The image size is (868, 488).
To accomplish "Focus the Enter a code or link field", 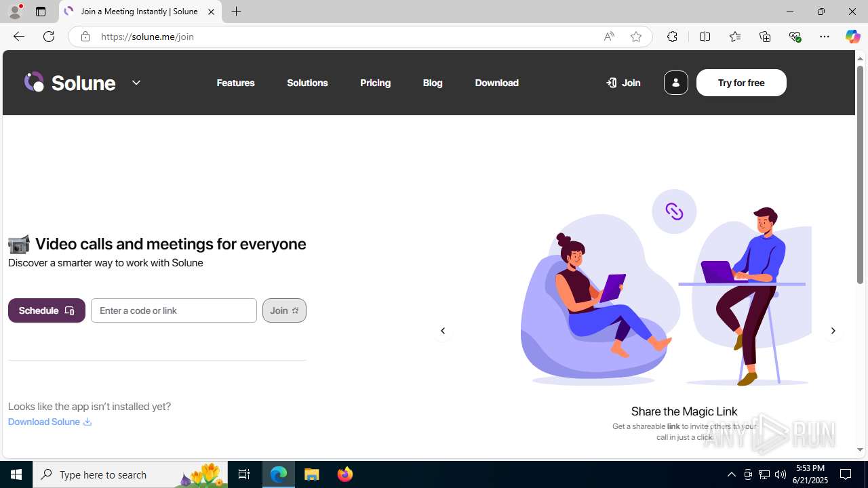I will point(174,310).
